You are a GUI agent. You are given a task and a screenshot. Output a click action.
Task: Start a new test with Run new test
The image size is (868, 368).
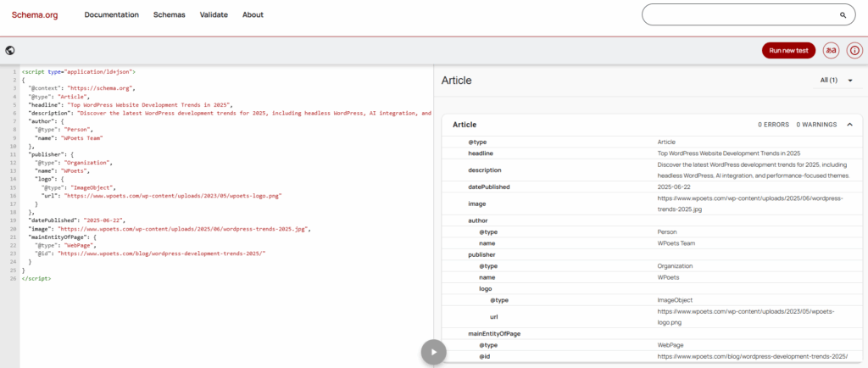point(788,50)
